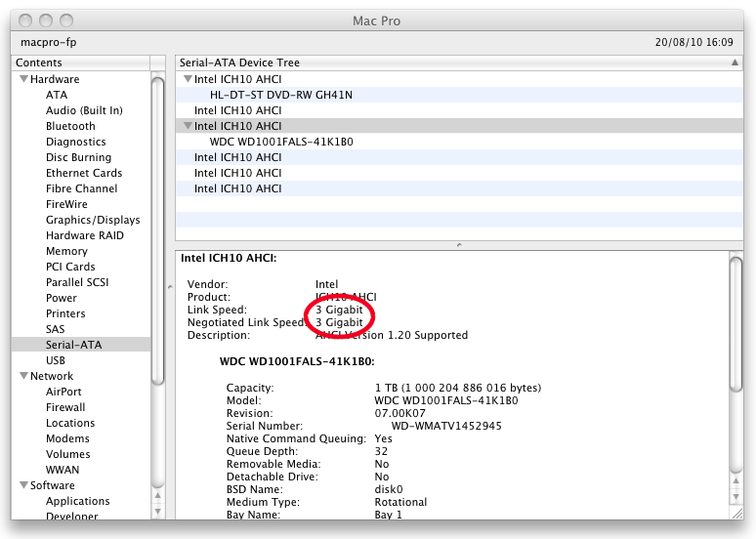This screenshot has height=539, width=756.
Task: Click the split pane divider handle
Action: [457, 244]
